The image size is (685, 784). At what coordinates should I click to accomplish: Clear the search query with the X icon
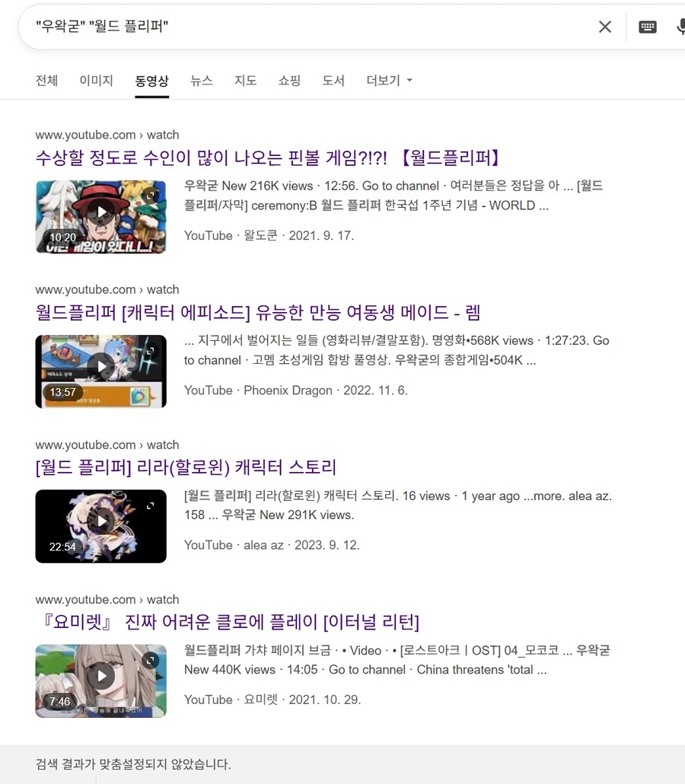605,27
